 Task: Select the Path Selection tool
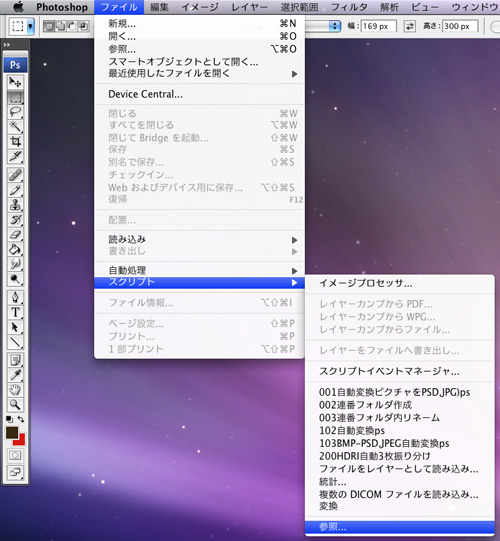[x=15, y=327]
